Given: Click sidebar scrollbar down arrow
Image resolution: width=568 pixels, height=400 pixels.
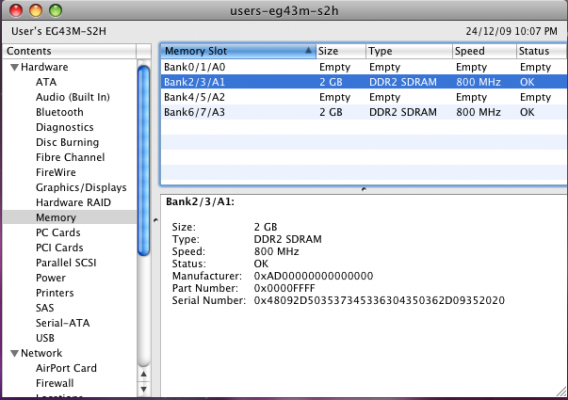Looking at the screenshot, I should 144,389.
